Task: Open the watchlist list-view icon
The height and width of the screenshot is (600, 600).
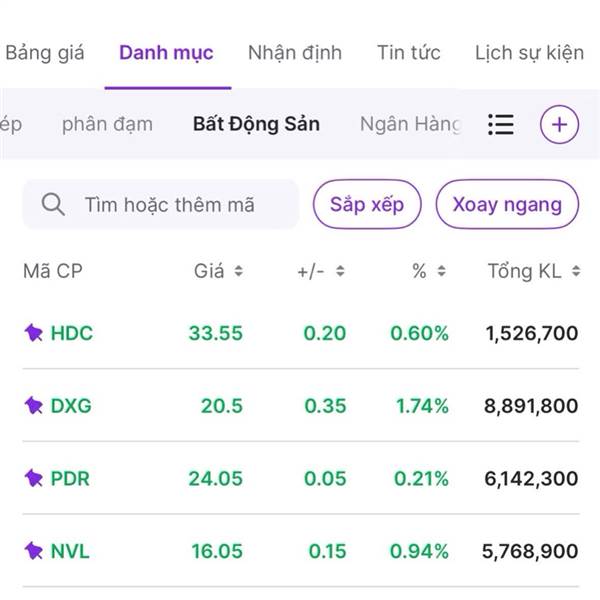Action: click(501, 124)
